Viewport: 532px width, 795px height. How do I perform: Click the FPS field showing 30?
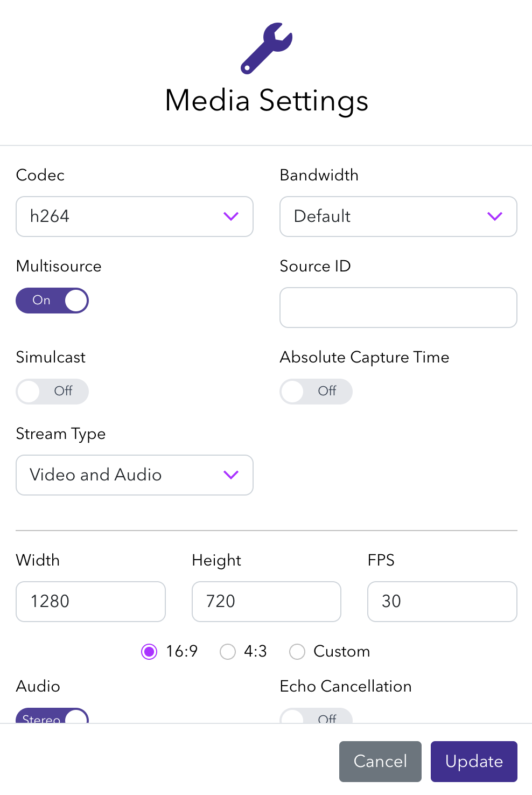tap(442, 602)
